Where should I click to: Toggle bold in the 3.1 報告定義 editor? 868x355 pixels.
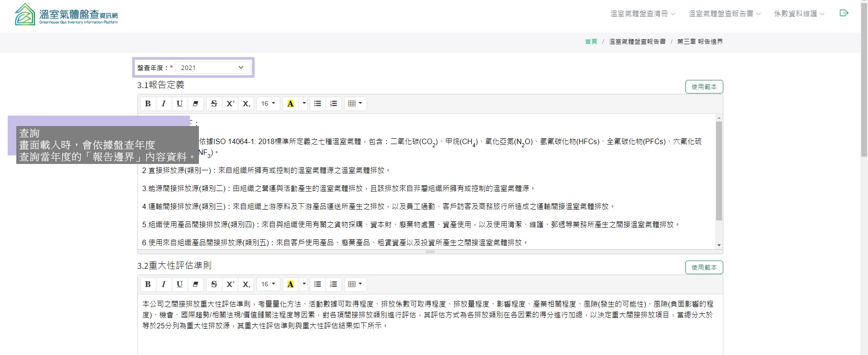click(x=148, y=103)
